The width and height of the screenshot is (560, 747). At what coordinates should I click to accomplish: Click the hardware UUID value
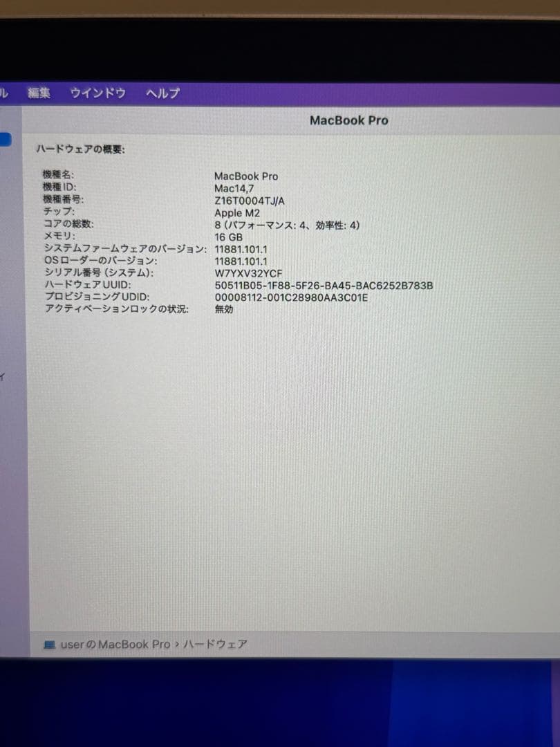click(324, 284)
